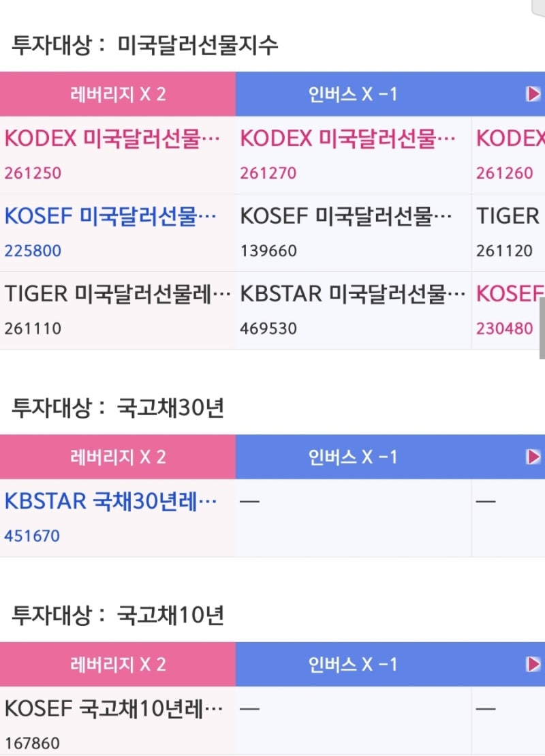Click the 레버리지 X 2 header in the 국고채10년 section
This screenshot has height=756, width=545.
pyautogui.click(x=117, y=663)
